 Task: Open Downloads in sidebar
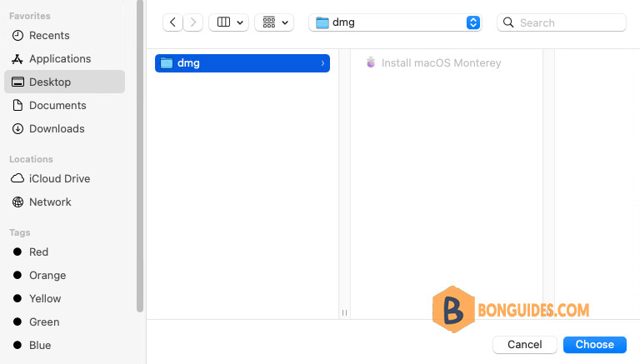pyautogui.click(x=64, y=128)
